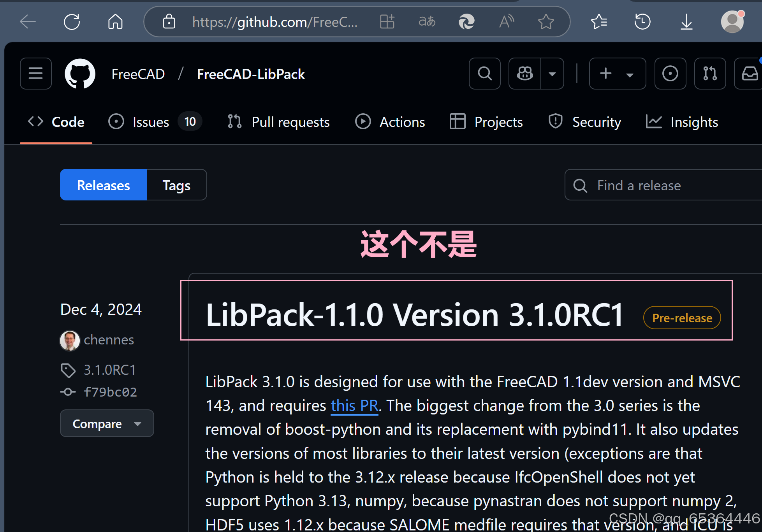Open the 3.1.0RC1 tag link
Viewport: 762px width, 532px height.
tap(110, 370)
